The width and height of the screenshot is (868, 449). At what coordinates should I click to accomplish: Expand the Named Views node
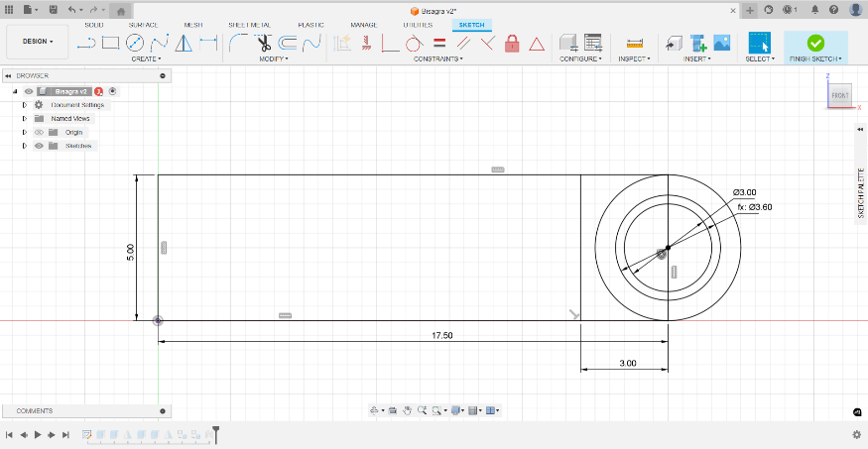[x=25, y=118]
